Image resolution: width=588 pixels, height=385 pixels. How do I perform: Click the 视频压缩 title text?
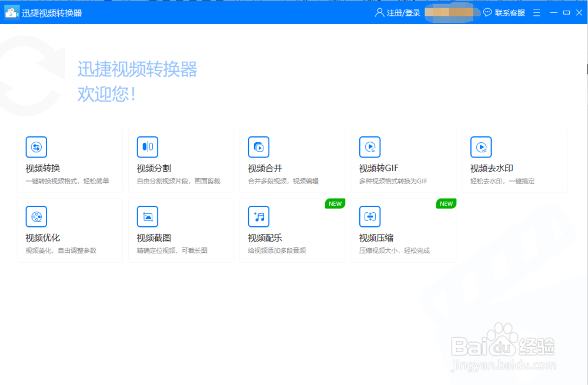(x=376, y=237)
